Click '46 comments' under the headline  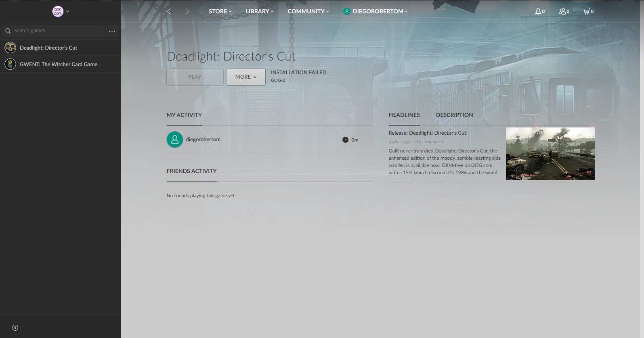[429, 142]
